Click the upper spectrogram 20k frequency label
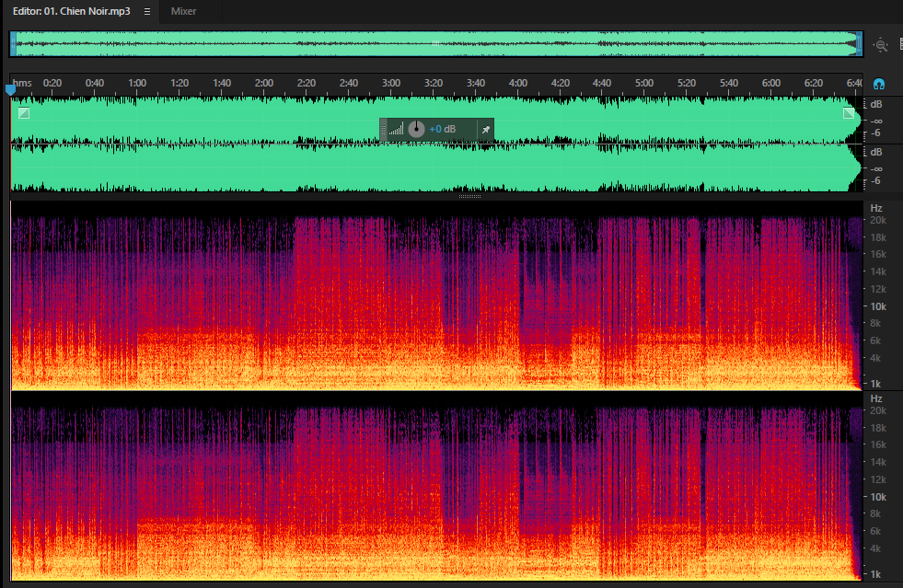903x588 pixels. (878, 220)
